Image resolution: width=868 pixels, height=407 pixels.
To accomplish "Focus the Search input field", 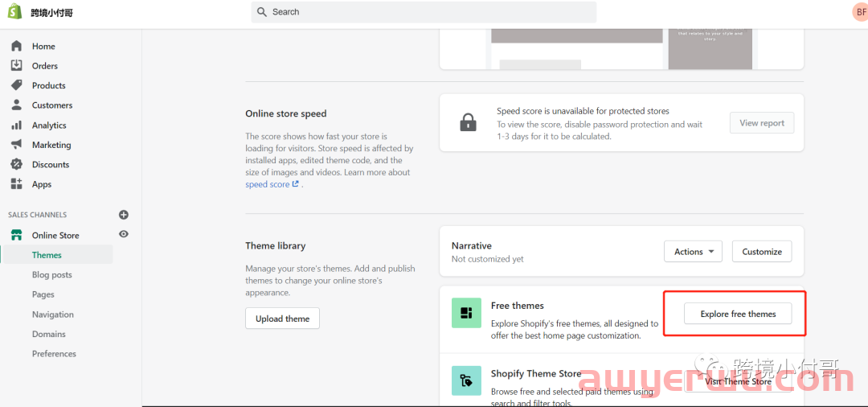I will pyautogui.click(x=424, y=11).
